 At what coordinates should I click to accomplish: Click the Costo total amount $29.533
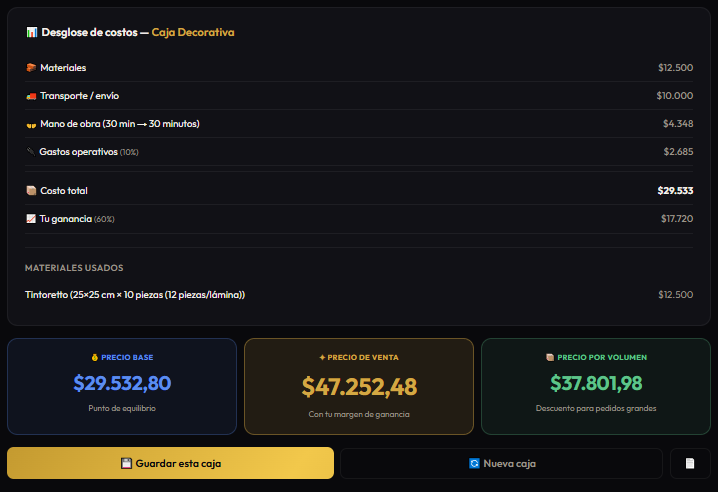(675, 191)
